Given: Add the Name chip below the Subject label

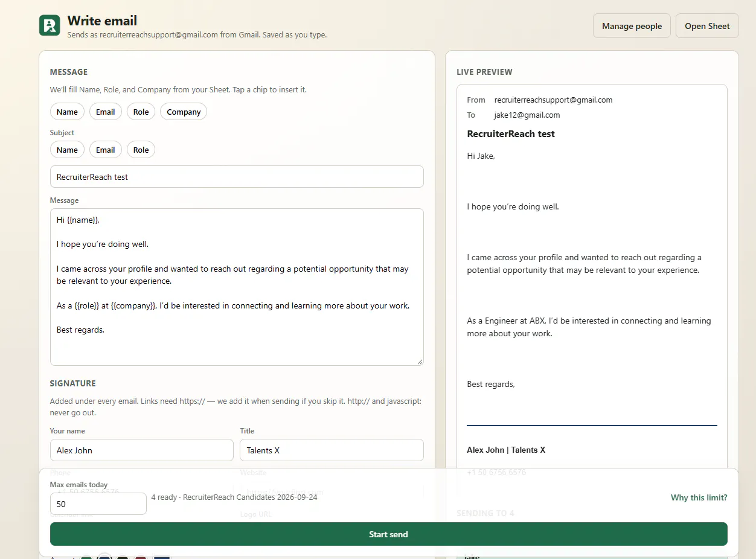Looking at the screenshot, I should click(x=67, y=150).
